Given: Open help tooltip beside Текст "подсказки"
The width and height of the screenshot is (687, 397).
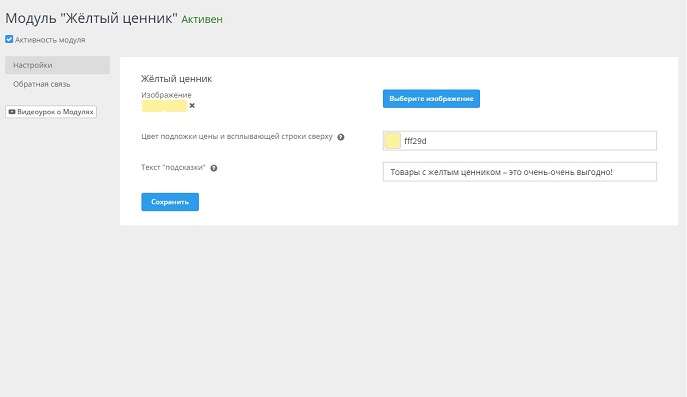Looking at the screenshot, I should 214,168.
